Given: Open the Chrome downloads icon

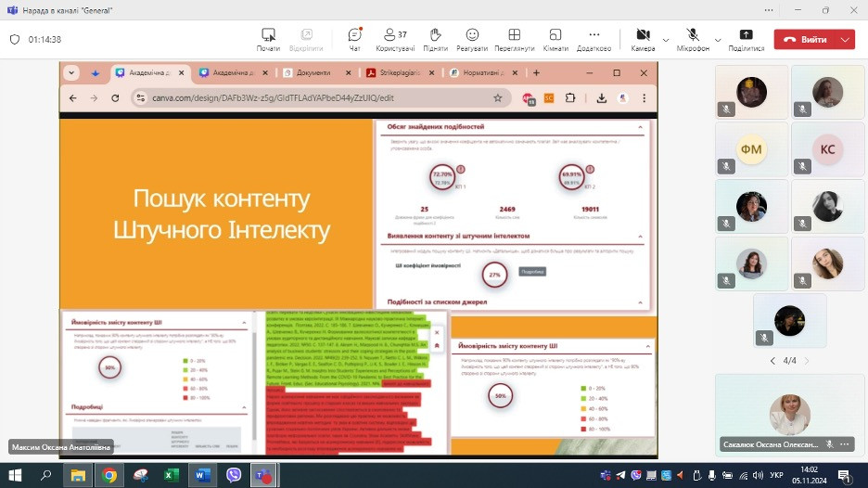Looking at the screenshot, I should coord(602,98).
